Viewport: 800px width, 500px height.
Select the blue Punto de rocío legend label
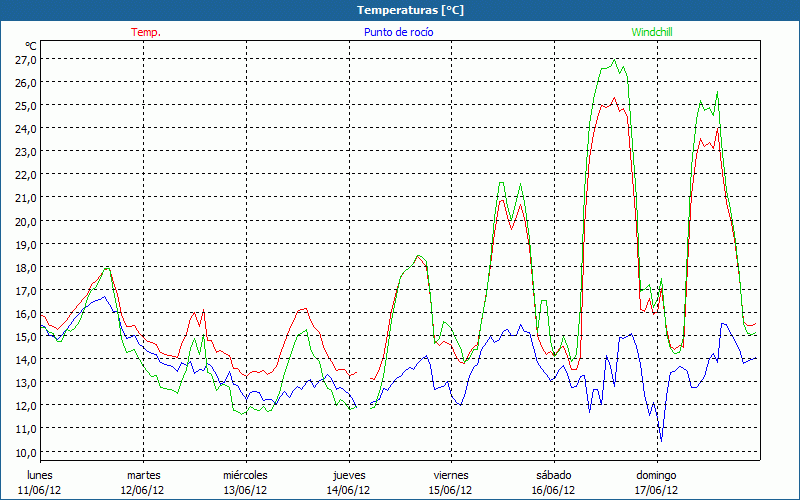click(x=398, y=32)
